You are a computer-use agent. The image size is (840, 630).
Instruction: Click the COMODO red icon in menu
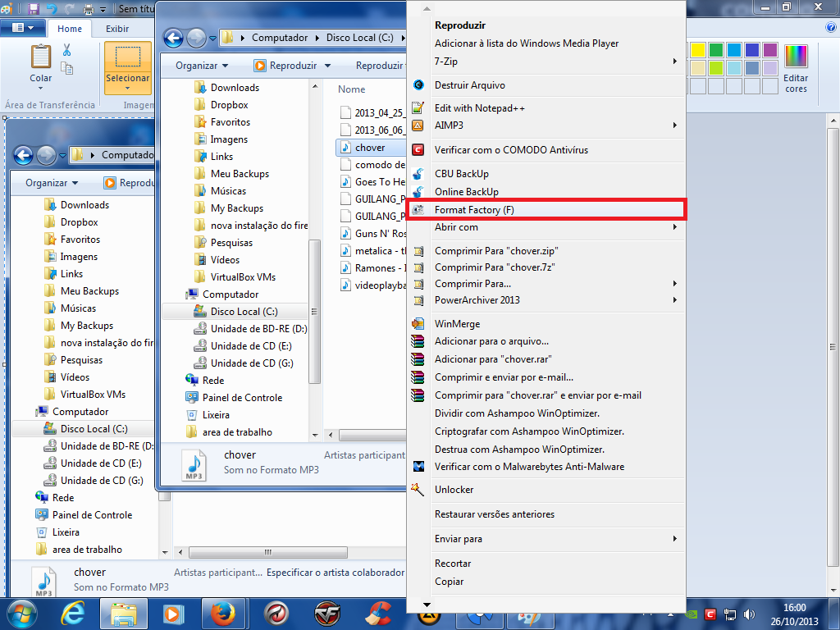coord(418,150)
